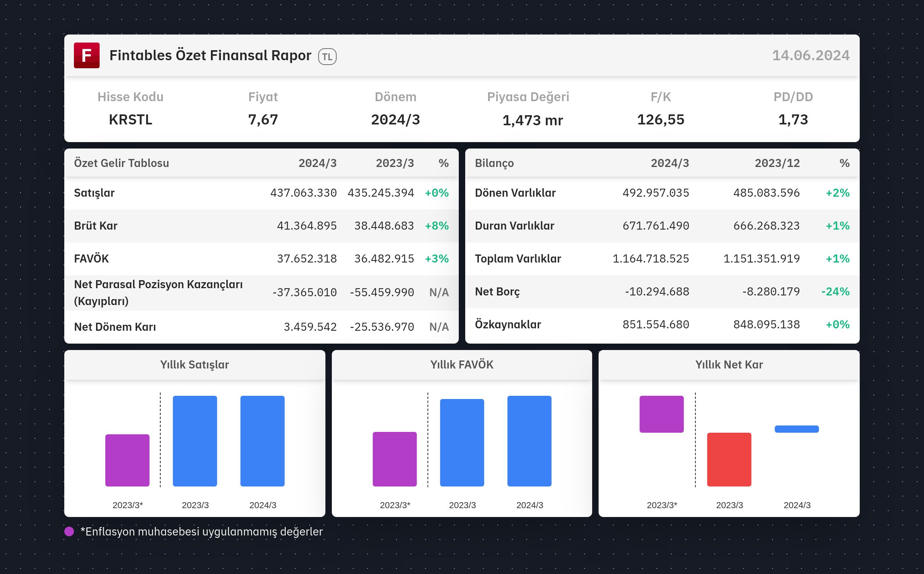
Task: Click the 2023/12 column header in Bilanço
Action: pos(777,163)
